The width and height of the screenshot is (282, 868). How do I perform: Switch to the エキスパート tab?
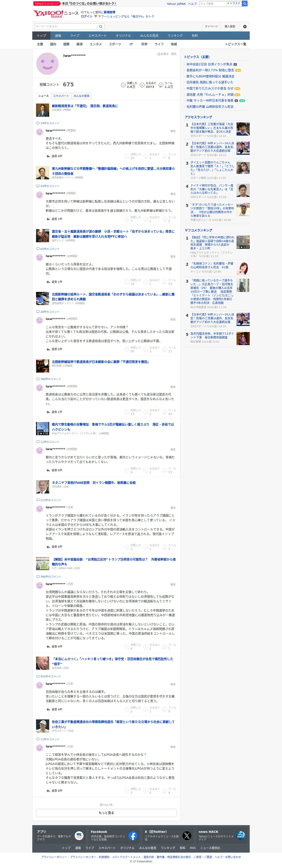(x=61, y=96)
